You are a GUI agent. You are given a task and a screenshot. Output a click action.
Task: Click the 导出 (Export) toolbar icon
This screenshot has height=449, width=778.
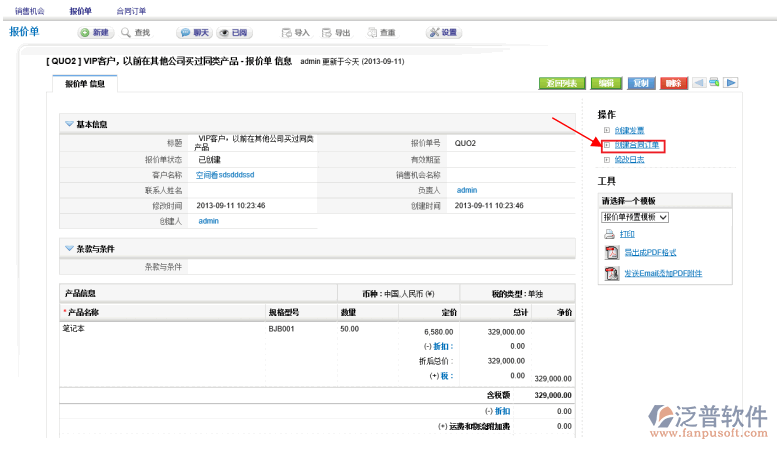tap(336, 33)
